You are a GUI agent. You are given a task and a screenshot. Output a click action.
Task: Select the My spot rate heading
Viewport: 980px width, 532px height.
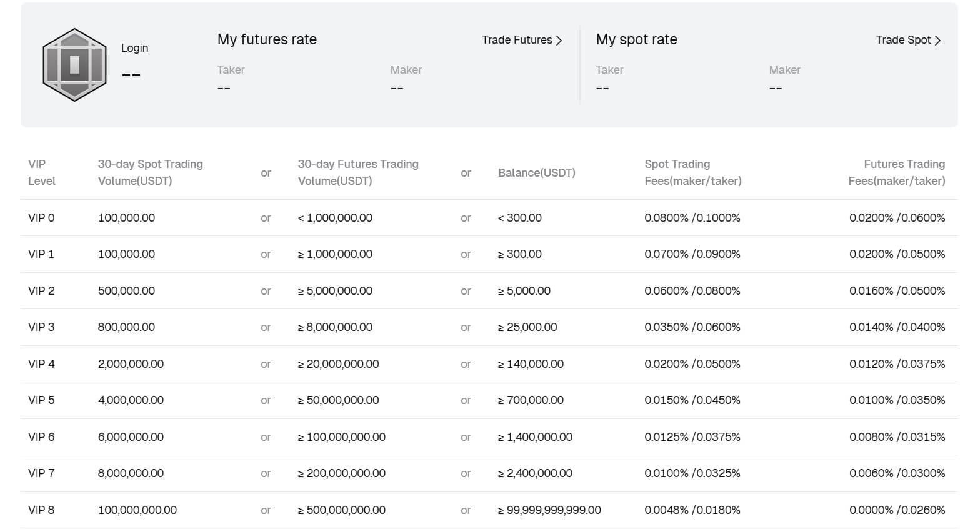(x=636, y=39)
